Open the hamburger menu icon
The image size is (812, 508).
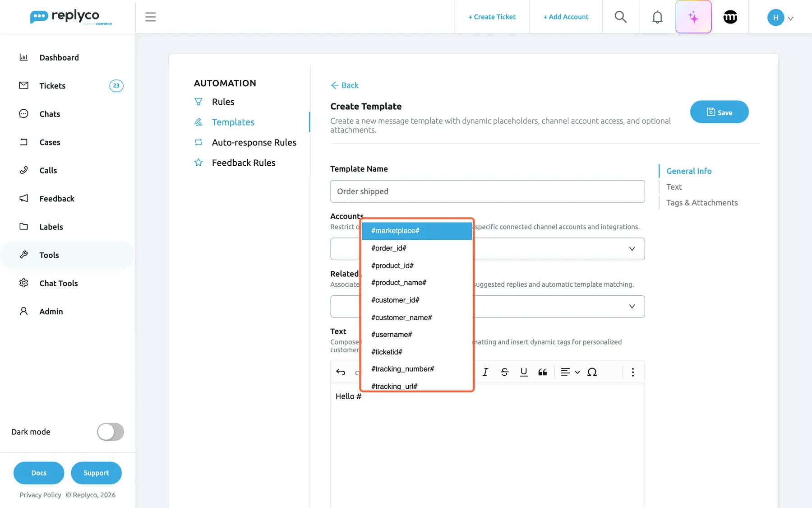tap(150, 17)
